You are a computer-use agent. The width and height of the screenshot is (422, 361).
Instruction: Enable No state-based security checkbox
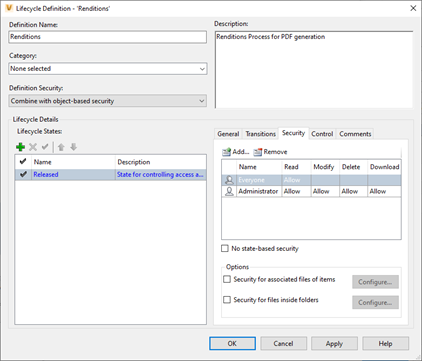[x=225, y=248]
